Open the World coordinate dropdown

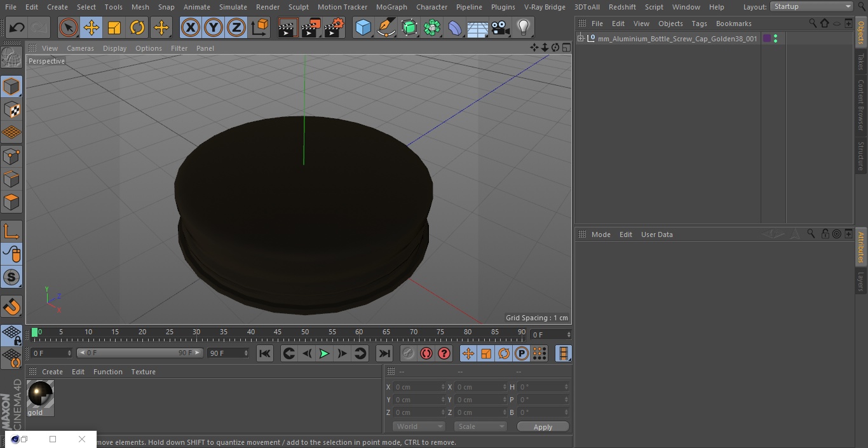pyautogui.click(x=419, y=426)
